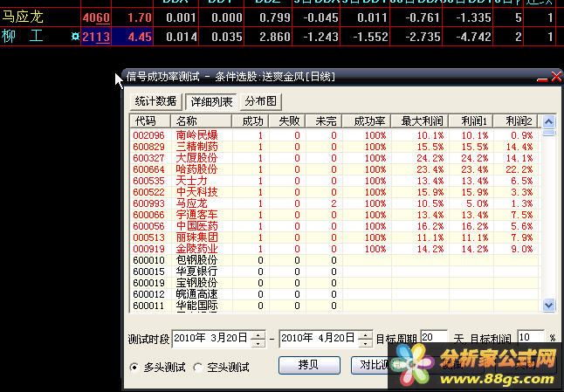The image size is (564, 392).
Task: Decrease end date with down spinner
Action: click(365, 343)
